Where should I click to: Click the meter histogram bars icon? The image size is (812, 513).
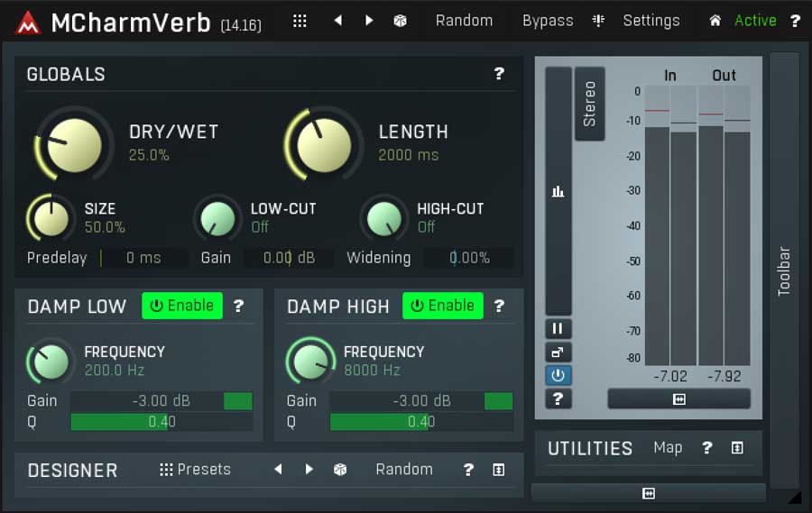coord(558,191)
